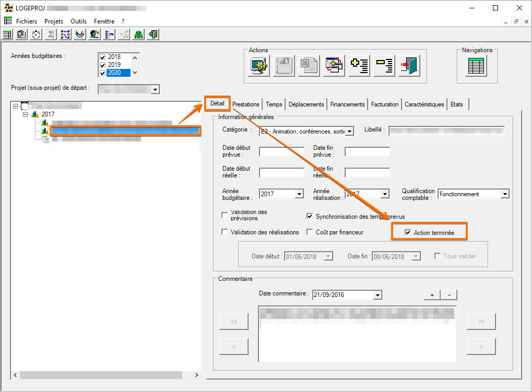Click the handshake icon in the top toolbar
The height and width of the screenshot is (392, 532).
point(80,35)
